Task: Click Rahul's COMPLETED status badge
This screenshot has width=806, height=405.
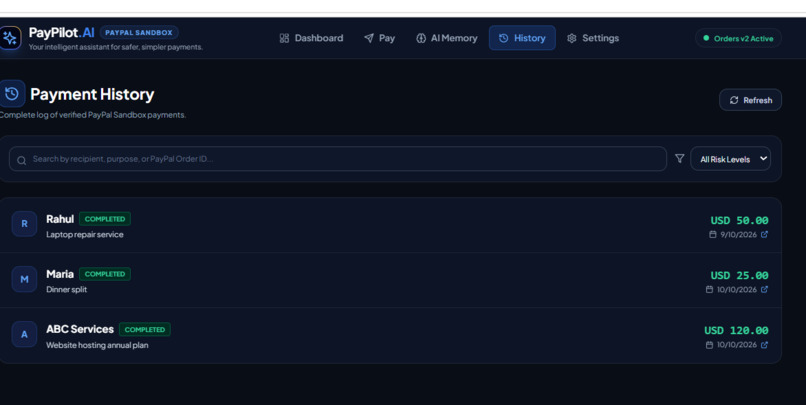Action: (105, 219)
